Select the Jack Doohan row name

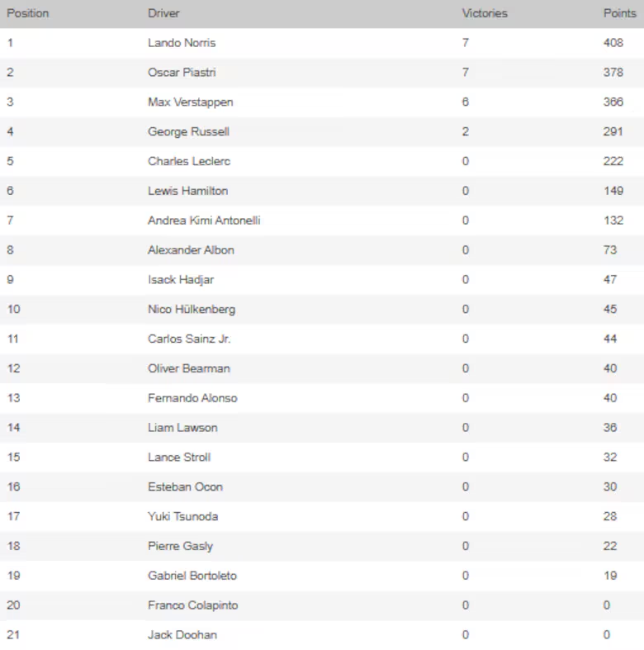pos(182,635)
